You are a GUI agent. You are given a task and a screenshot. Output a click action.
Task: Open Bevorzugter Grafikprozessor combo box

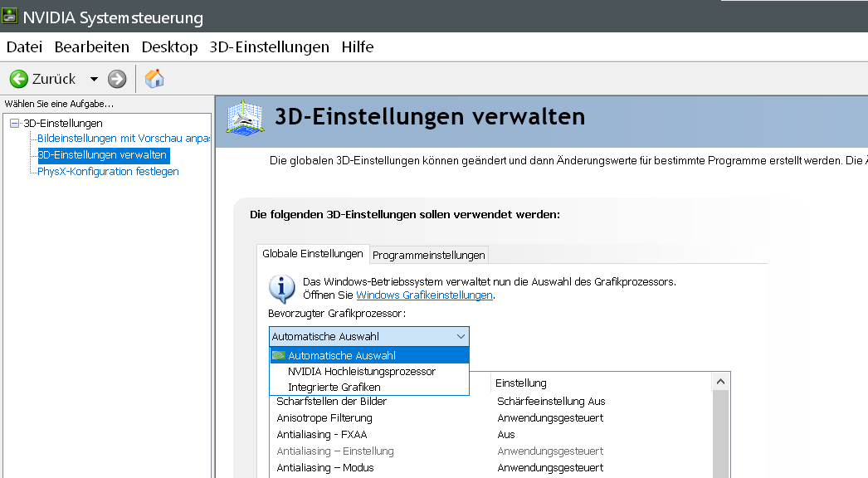click(x=369, y=336)
